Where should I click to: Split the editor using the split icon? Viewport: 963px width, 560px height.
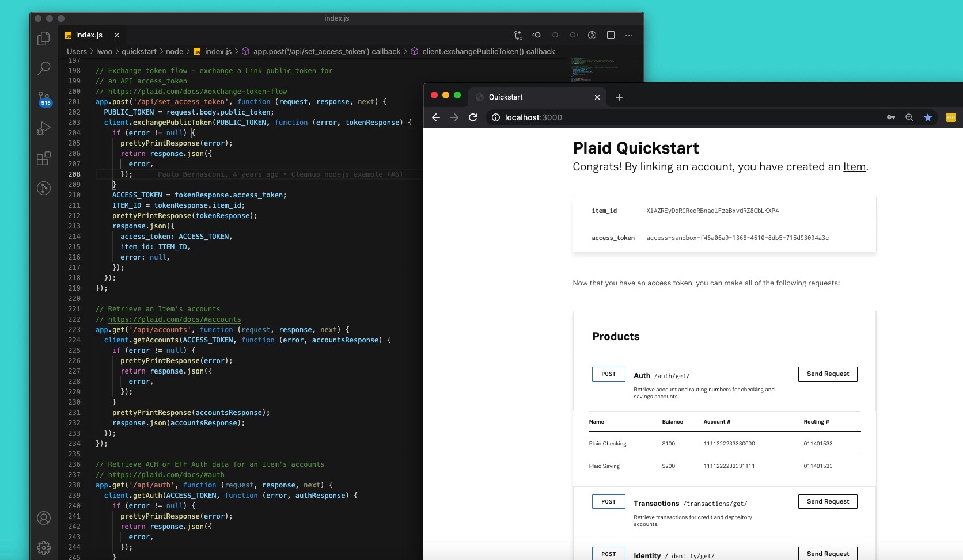(611, 35)
